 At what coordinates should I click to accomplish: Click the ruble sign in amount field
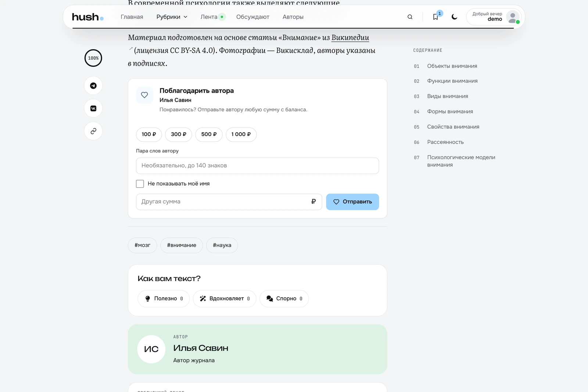tap(313, 201)
